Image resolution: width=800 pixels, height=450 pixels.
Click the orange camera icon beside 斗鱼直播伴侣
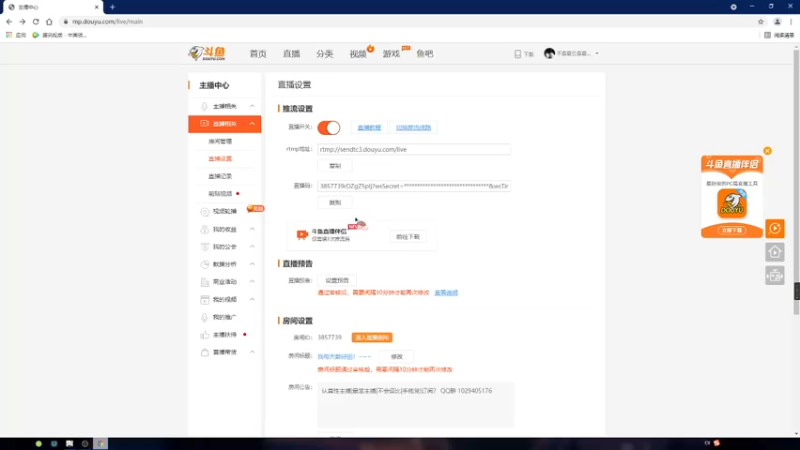(302, 234)
